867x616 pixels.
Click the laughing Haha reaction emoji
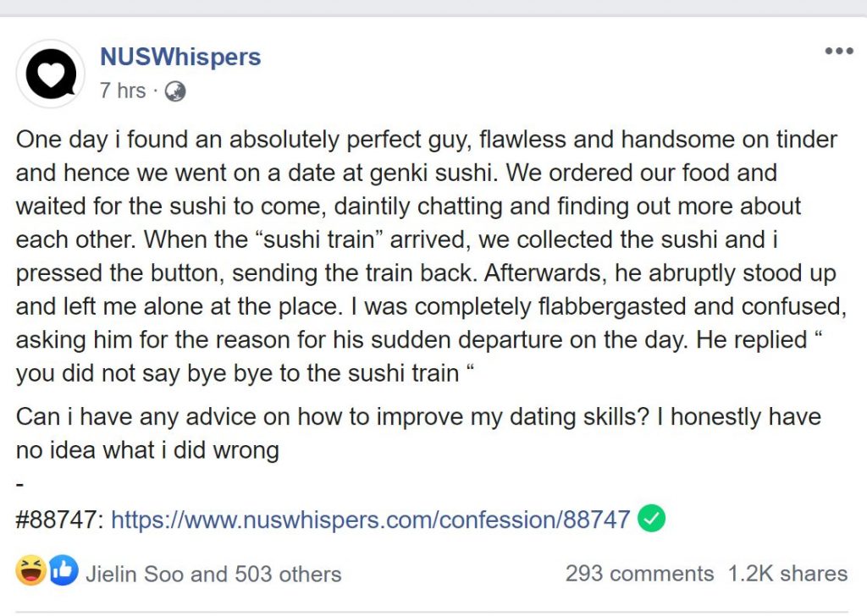click(31, 570)
